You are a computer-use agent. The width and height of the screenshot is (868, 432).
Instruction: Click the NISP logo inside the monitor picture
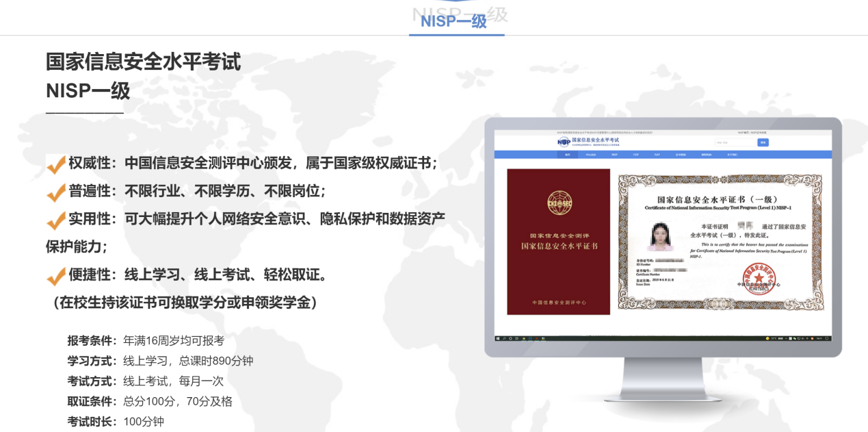click(x=564, y=142)
